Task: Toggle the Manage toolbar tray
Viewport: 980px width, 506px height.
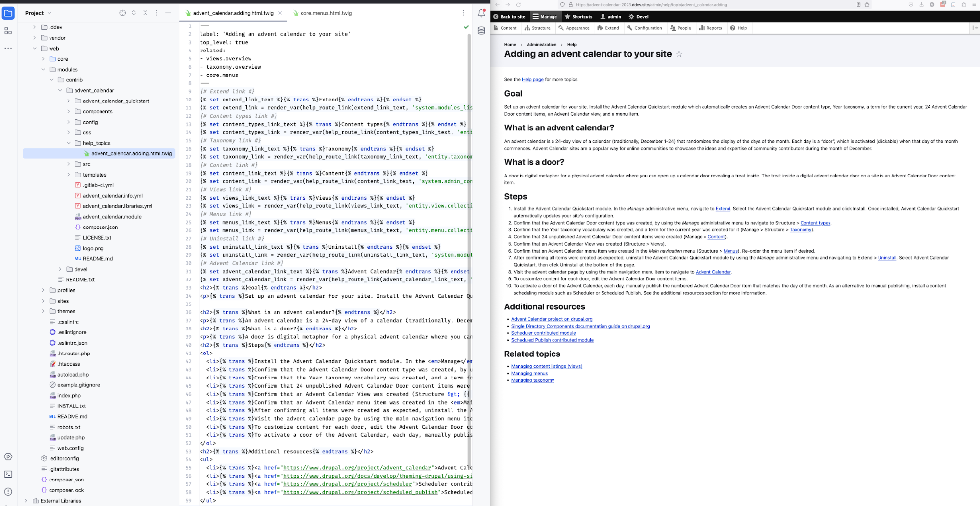Action: coord(545,16)
